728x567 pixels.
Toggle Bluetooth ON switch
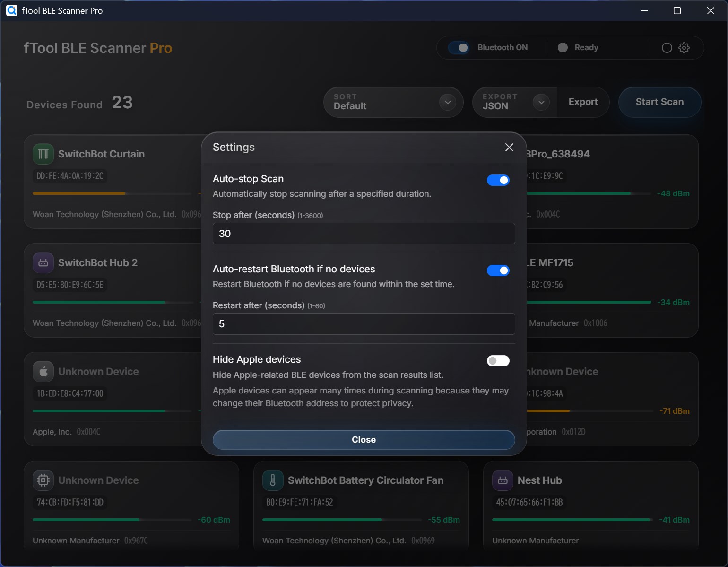tap(459, 47)
